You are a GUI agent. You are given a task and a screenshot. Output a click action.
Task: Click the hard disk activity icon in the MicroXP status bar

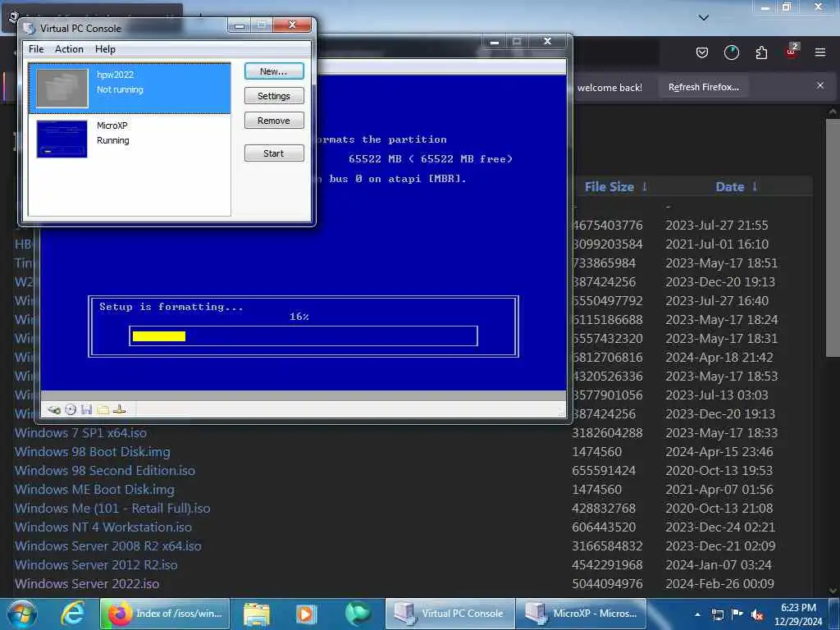(53, 410)
